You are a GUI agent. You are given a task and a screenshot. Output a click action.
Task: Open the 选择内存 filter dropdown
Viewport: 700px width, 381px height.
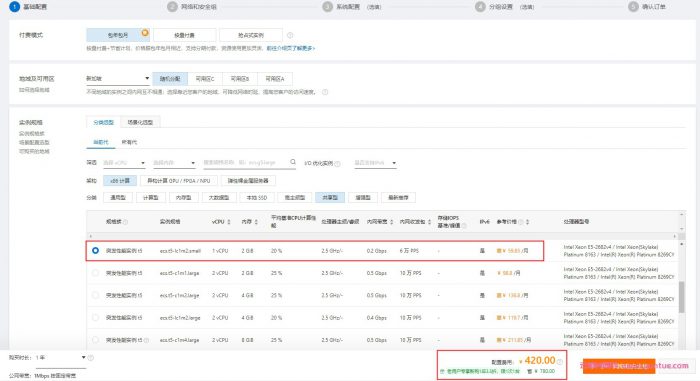pos(174,163)
